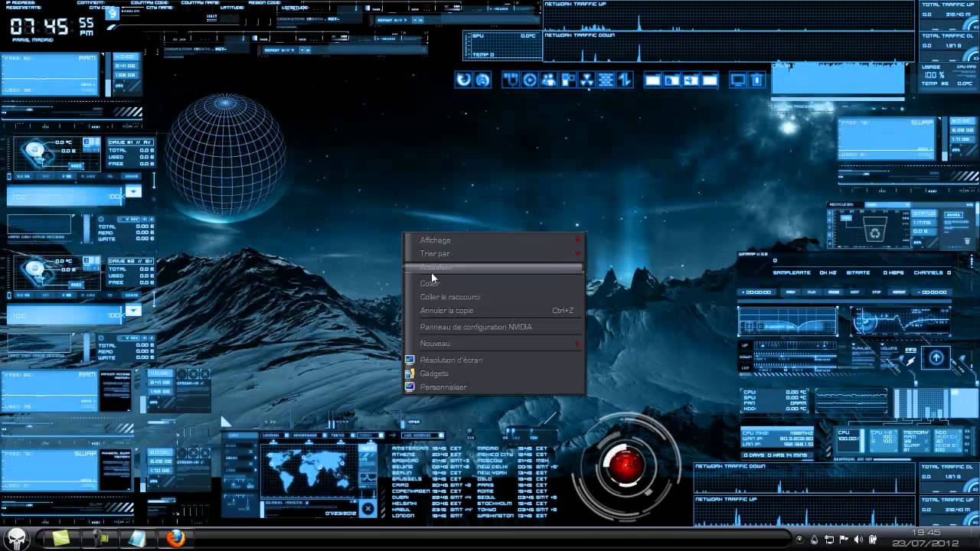Click the blue document taskbar icon
The image size is (980, 551).
pos(137,539)
